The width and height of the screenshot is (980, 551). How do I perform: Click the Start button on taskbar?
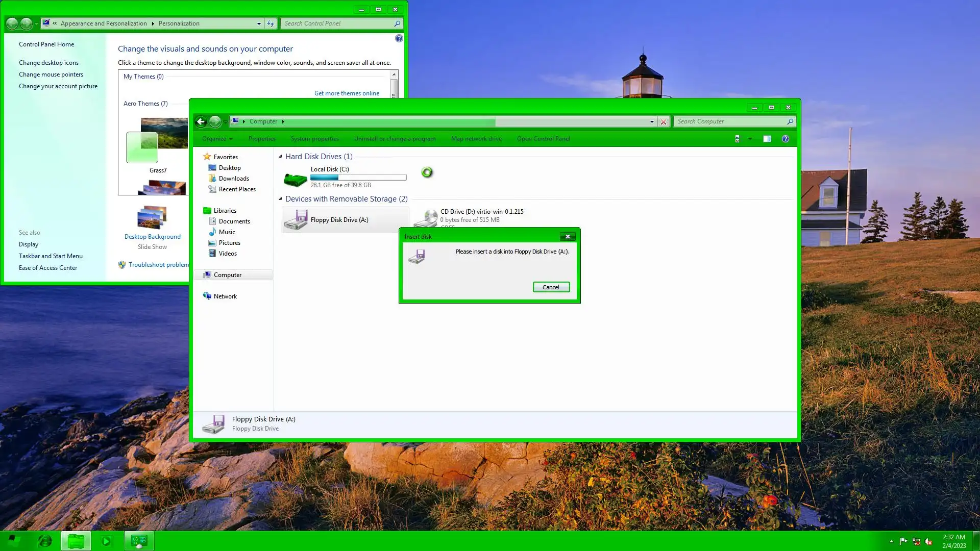point(14,541)
